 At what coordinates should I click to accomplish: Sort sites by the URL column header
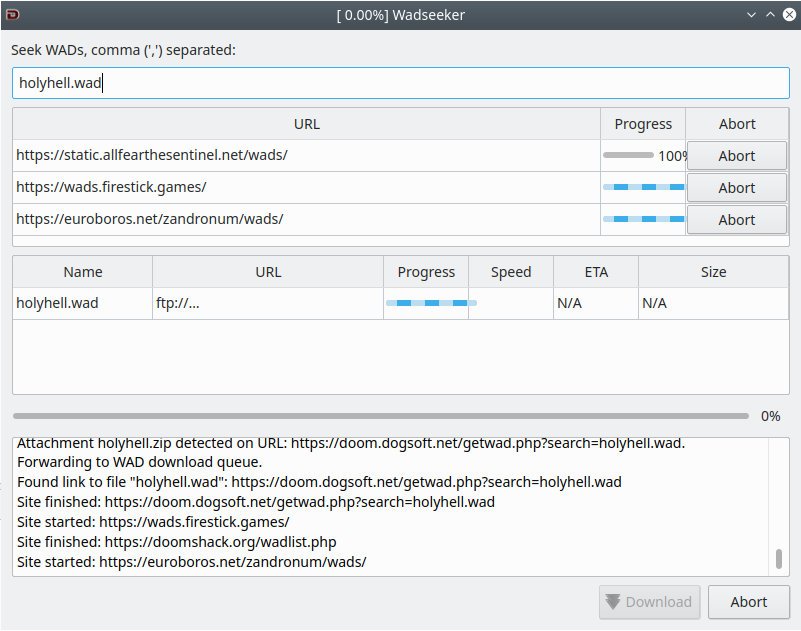coord(307,124)
